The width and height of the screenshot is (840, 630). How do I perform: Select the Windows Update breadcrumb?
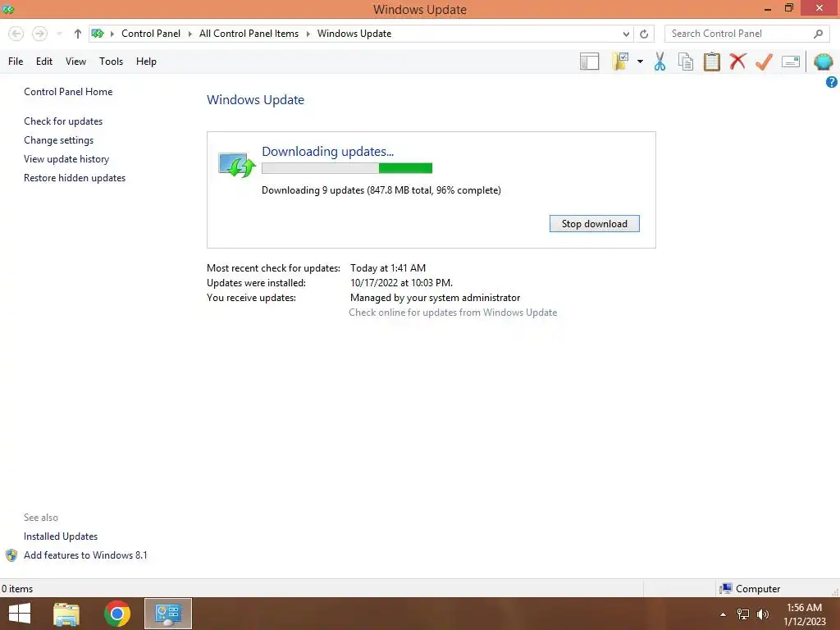coord(354,33)
